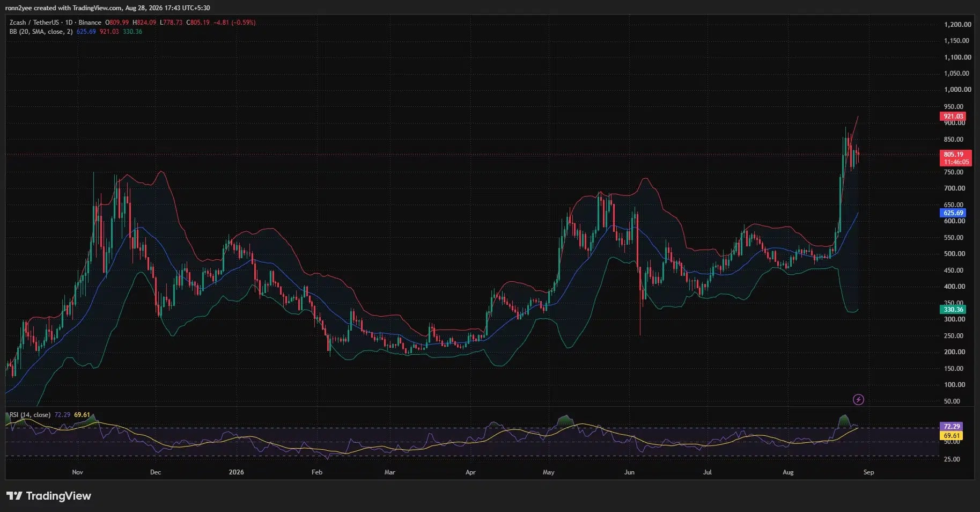This screenshot has height=512, width=980.
Task: Click the May label on time axis
Action: point(549,472)
